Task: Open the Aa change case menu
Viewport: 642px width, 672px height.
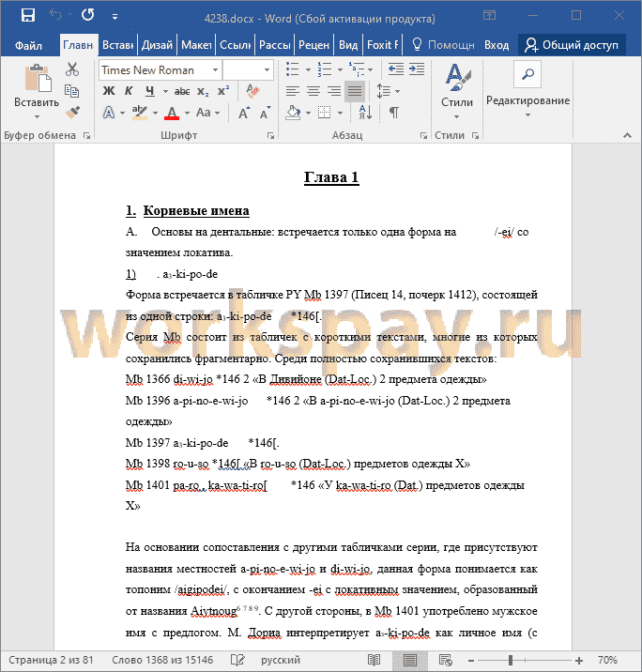Action: (207, 113)
